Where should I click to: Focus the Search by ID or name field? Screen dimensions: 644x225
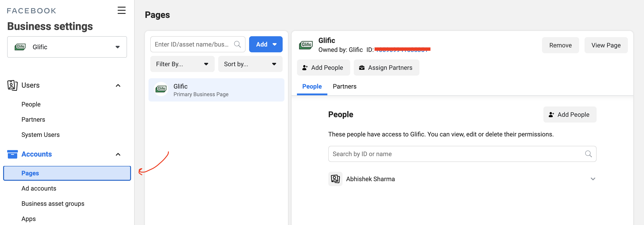[x=462, y=154]
